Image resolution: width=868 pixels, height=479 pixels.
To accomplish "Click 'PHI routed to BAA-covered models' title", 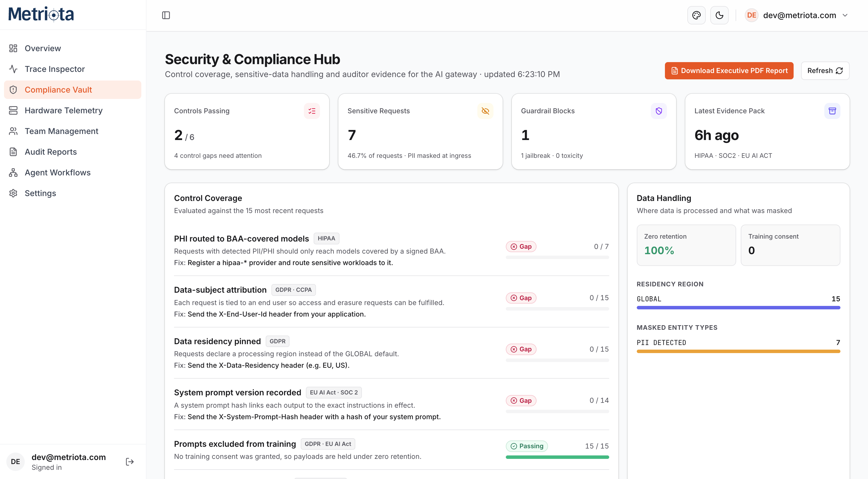I will [241, 238].
